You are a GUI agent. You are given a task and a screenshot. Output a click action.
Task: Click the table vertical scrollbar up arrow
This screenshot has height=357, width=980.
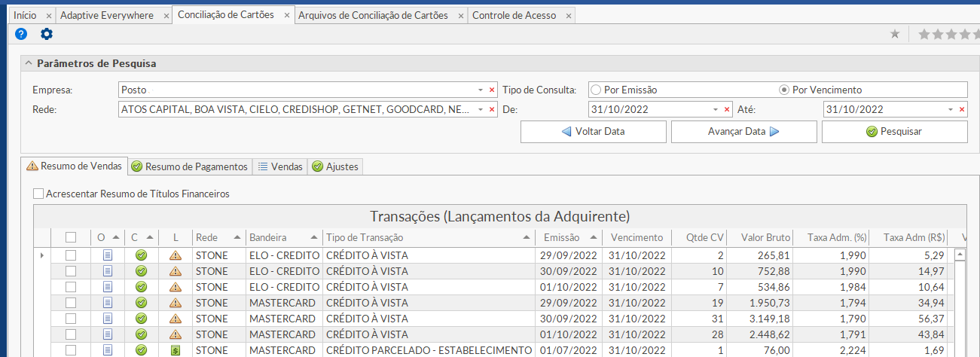(x=960, y=255)
